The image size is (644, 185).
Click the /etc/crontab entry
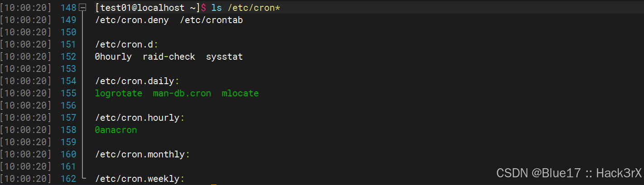(x=211, y=20)
